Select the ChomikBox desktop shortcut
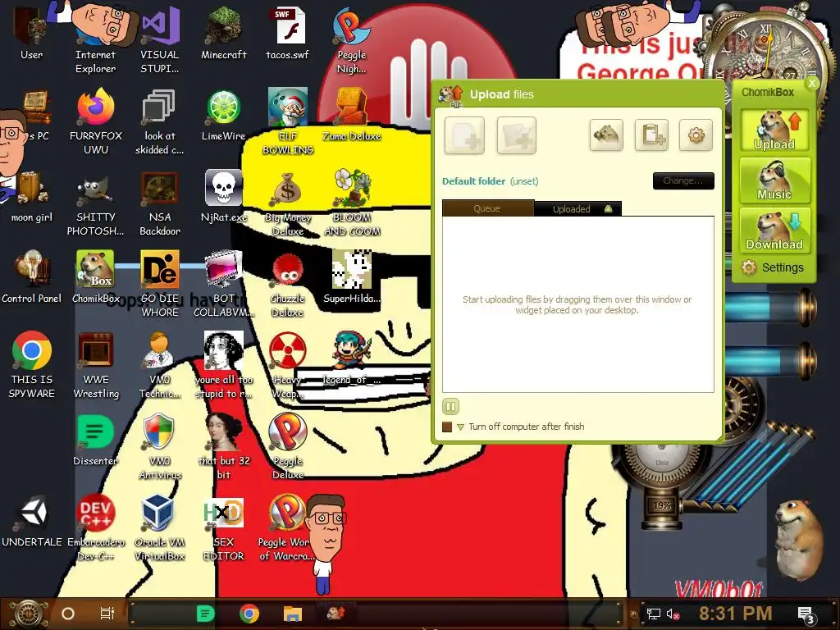The image size is (840, 630). coord(96,277)
